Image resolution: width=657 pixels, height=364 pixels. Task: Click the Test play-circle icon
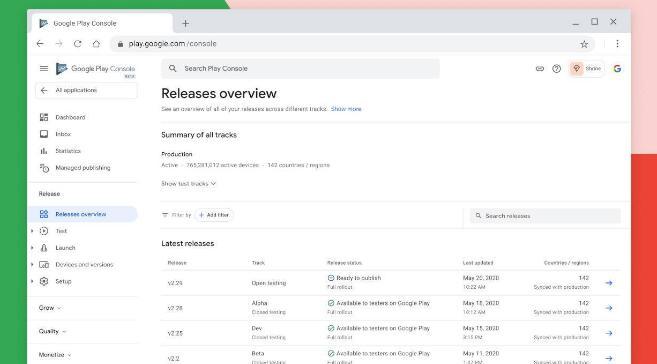pyautogui.click(x=44, y=231)
